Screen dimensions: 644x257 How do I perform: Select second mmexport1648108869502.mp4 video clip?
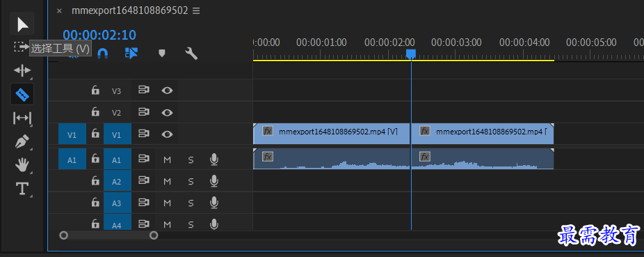click(483, 134)
